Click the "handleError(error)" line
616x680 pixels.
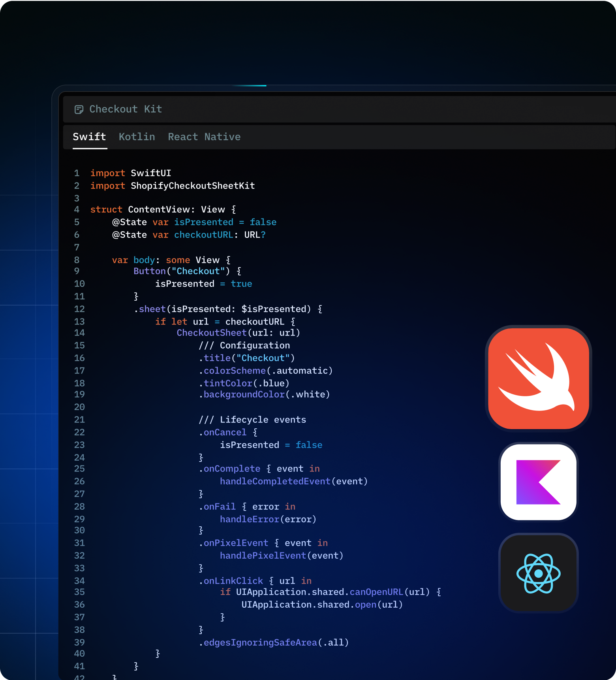268,519
